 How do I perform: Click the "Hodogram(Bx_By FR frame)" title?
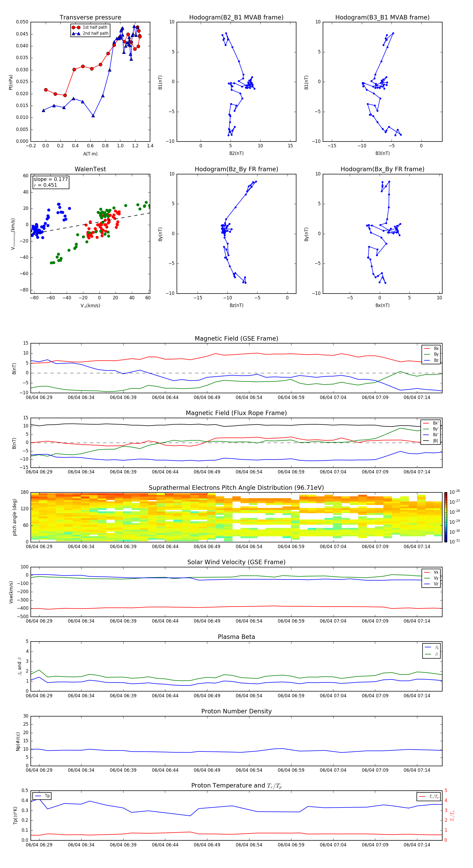(x=382, y=169)
